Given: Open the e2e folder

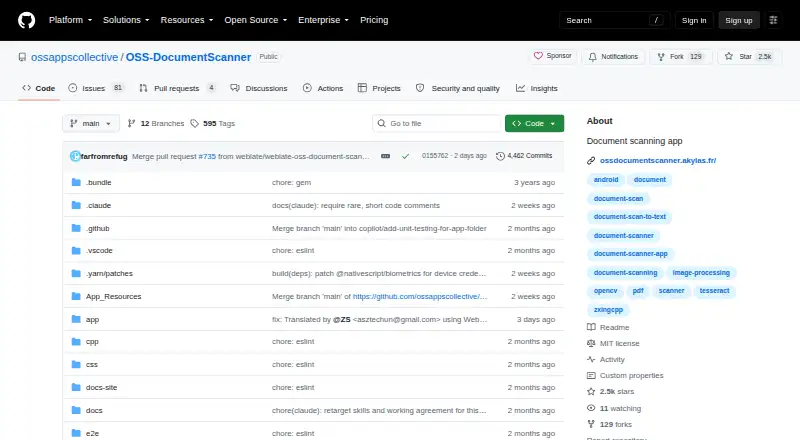Looking at the screenshot, I should pyautogui.click(x=92, y=433).
